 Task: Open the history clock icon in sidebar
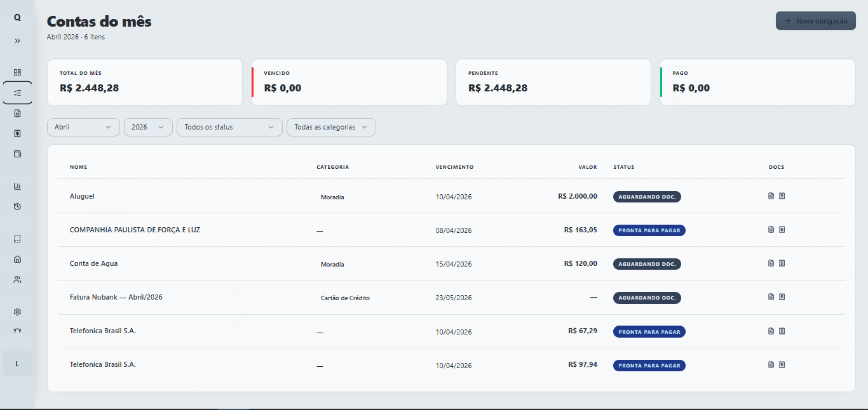click(17, 206)
